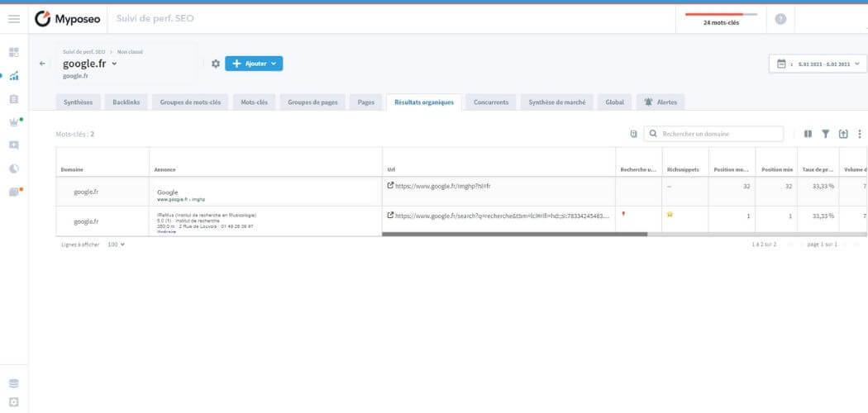Screen dimensions: 868x413
Task: Sort by the Domaine column header
Action: pos(72,169)
